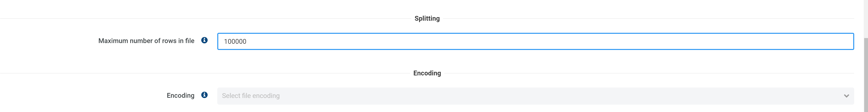The width and height of the screenshot is (868, 112).
Task: Open the Encoding dropdown chevron arrow
Action: click(x=846, y=96)
